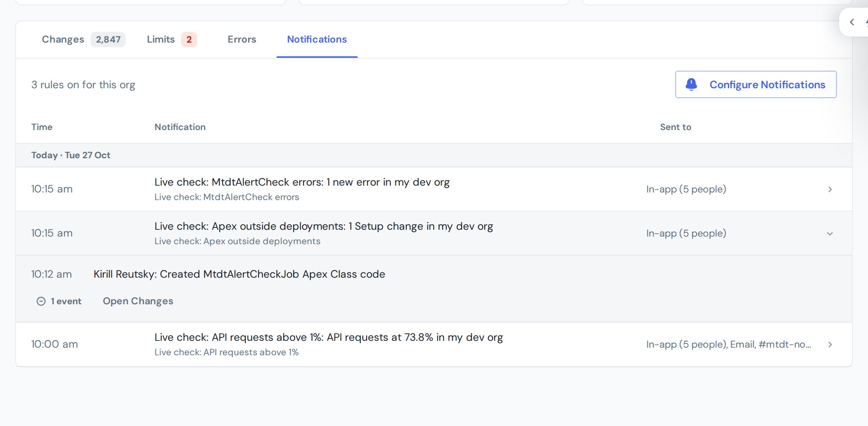Click the red Limits badge showing 2
This screenshot has width=868, height=426.
click(189, 40)
